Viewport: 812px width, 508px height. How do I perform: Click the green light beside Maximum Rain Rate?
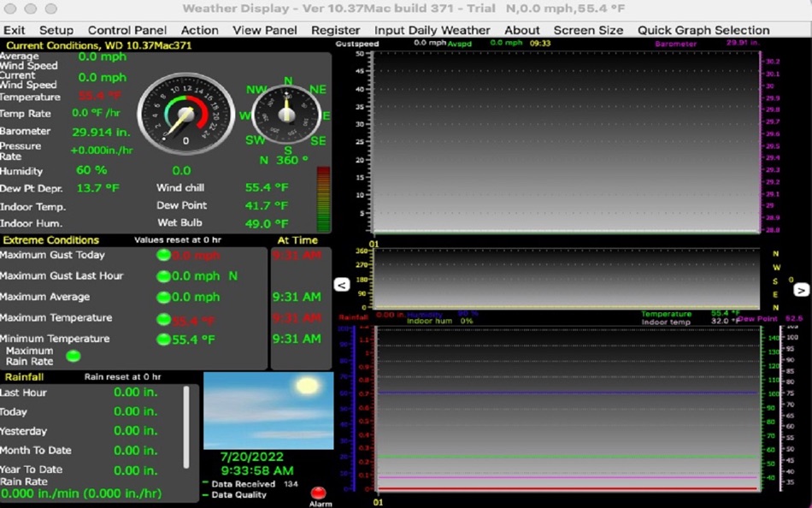point(74,356)
